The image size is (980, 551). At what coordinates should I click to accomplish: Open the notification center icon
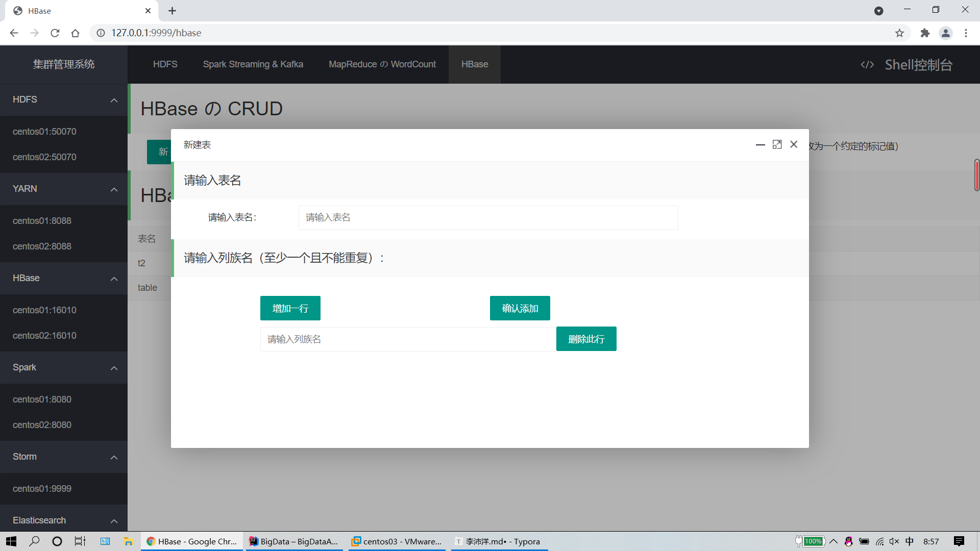point(959,541)
